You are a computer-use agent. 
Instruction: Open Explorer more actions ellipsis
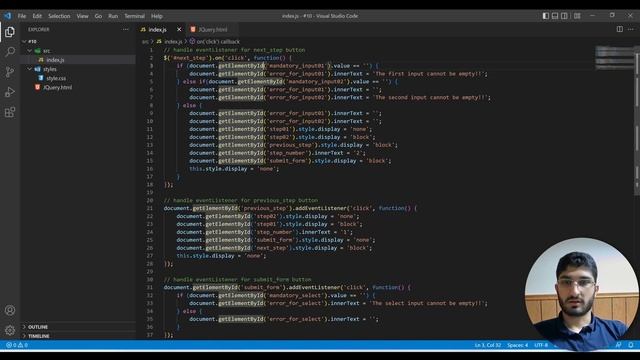pyautogui.click(x=125, y=29)
